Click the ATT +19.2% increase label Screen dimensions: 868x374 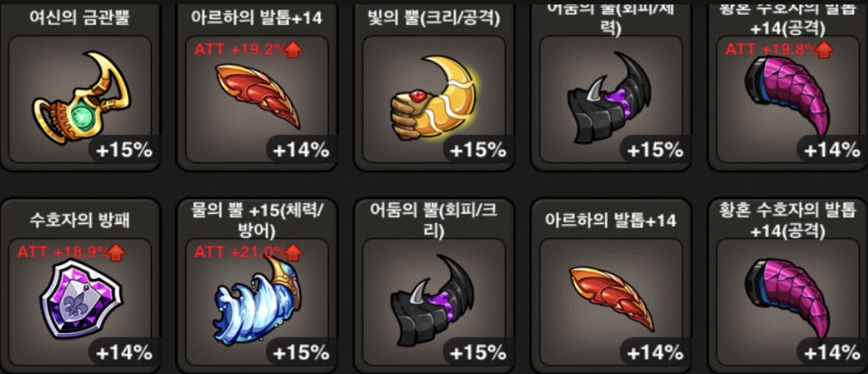pyautogui.click(x=248, y=49)
